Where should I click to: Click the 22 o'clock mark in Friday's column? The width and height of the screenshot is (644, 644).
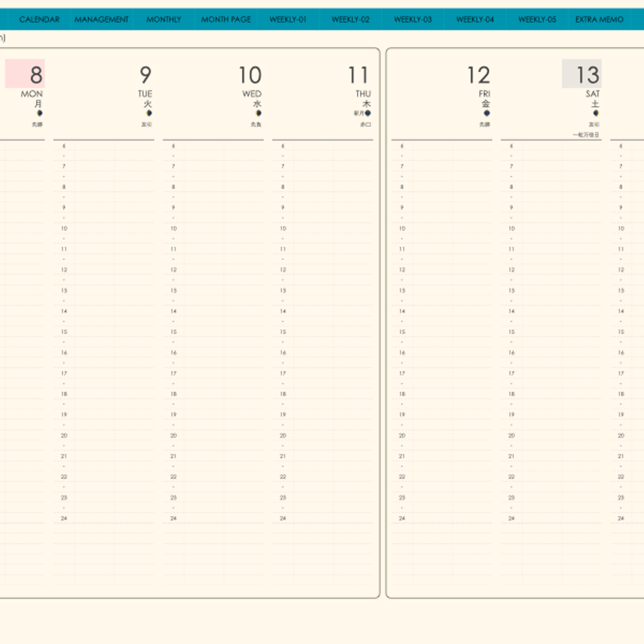tap(402, 477)
